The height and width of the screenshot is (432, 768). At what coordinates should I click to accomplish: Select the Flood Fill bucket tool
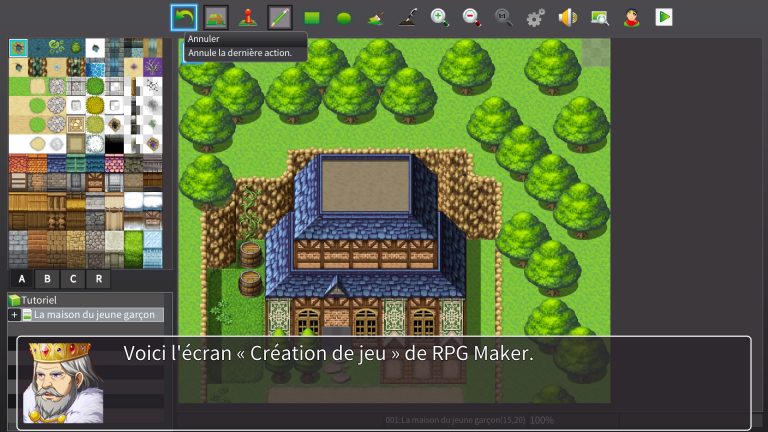click(376, 18)
